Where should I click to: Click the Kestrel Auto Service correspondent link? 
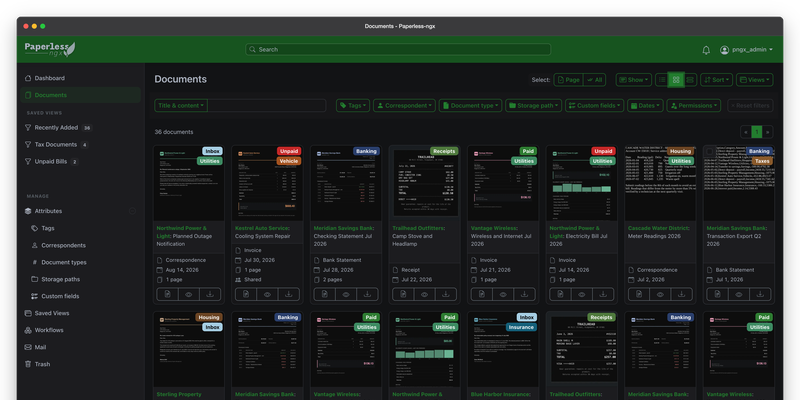[262, 228]
